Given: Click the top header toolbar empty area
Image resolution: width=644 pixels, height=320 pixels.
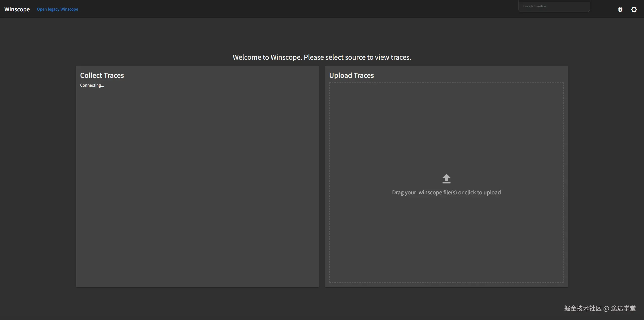Looking at the screenshot, I should [302, 9].
